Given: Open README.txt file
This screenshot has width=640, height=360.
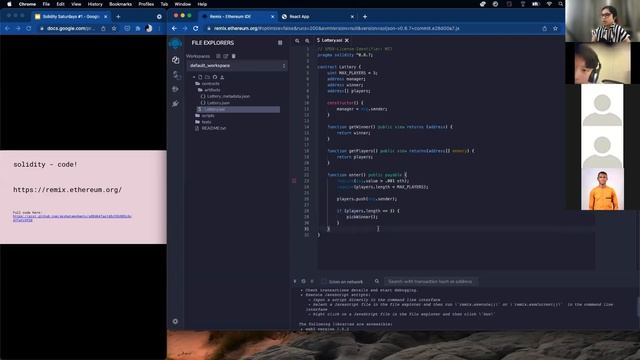Looking at the screenshot, I should (x=210, y=128).
